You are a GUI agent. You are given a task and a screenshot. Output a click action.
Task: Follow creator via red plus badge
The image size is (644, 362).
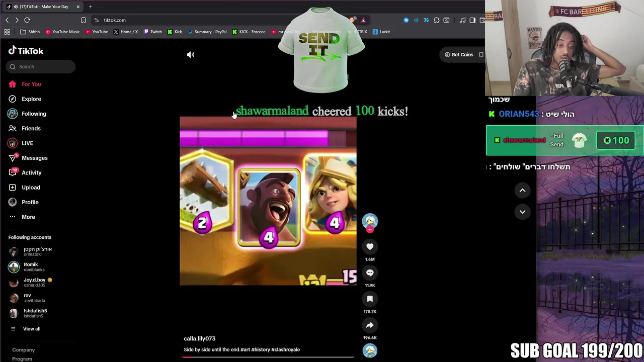[370, 230]
